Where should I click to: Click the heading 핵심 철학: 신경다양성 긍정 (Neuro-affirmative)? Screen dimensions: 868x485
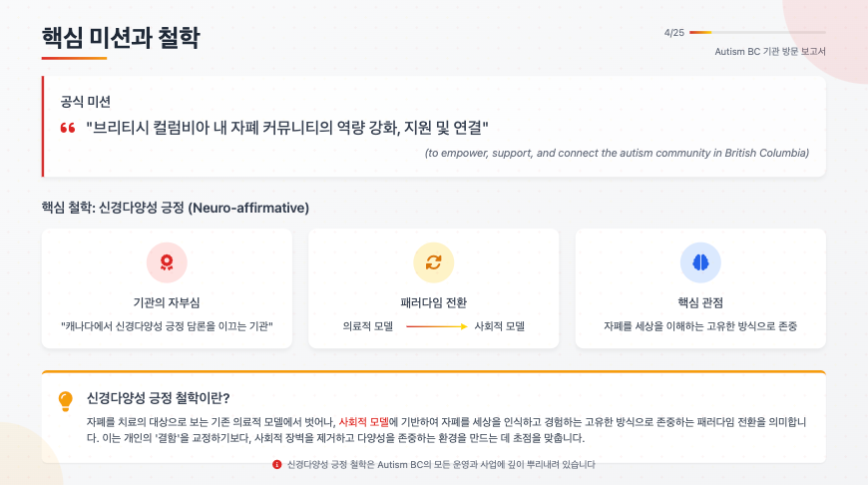pos(175,208)
